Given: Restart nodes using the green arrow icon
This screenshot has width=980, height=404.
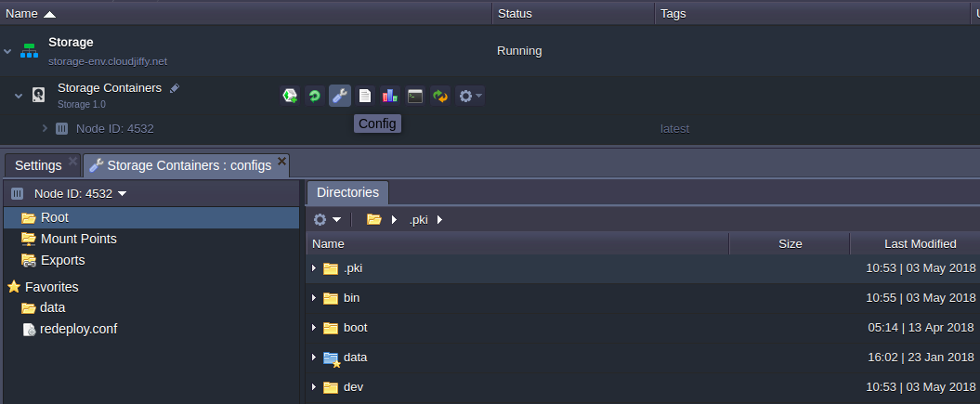Looking at the screenshot, I should point(315,96).
